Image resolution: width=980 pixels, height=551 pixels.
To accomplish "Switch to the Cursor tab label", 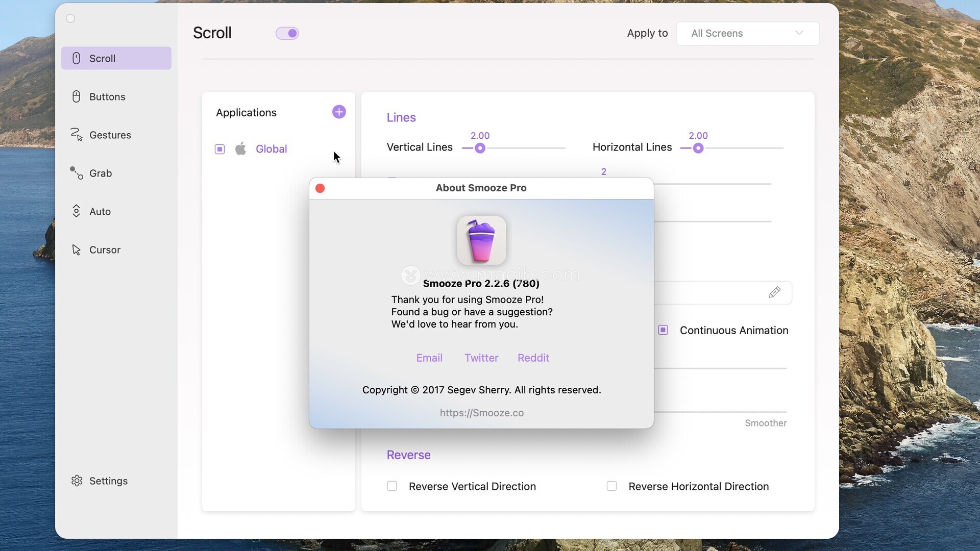I will 105,249.
